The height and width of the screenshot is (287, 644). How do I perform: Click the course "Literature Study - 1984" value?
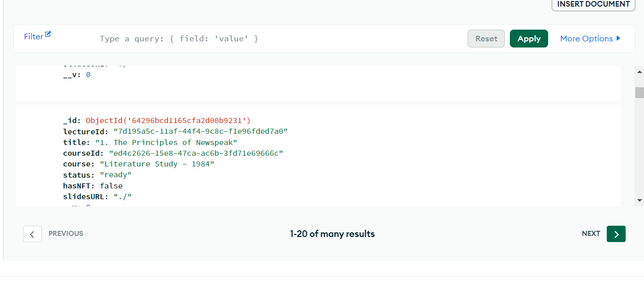157,164
